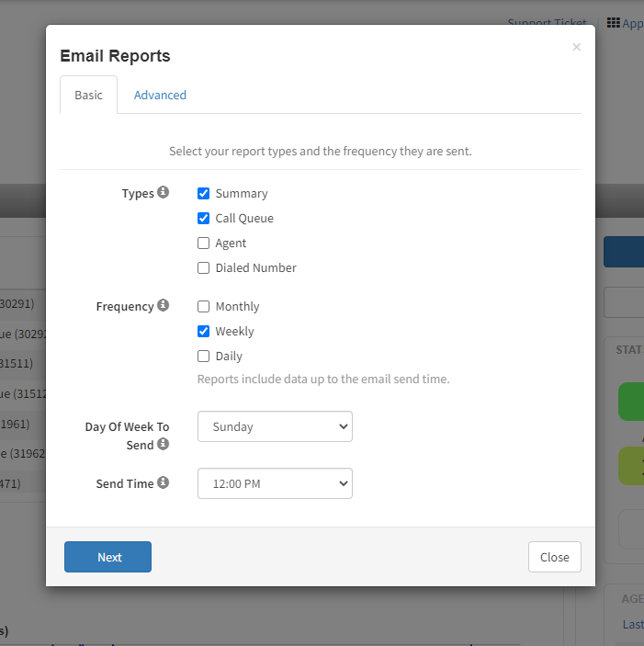Open the Support Ticket link behind dialog
The width and height of the screenshot is (644, 646).
click(x=547, y=22)
